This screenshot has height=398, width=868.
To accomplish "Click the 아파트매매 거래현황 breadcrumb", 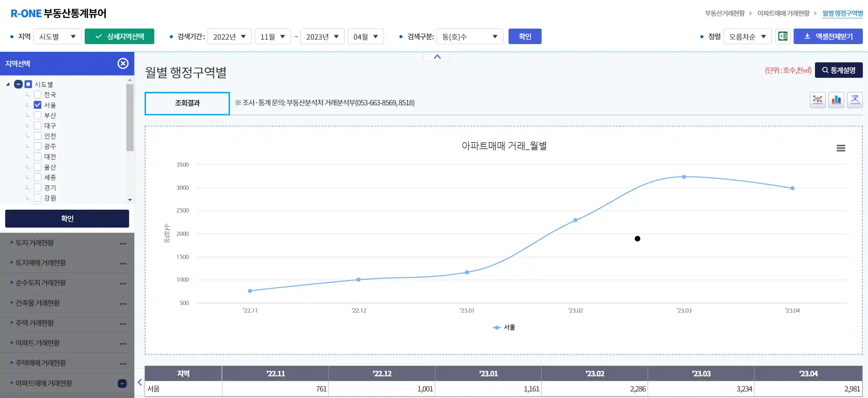I will 783,13.
